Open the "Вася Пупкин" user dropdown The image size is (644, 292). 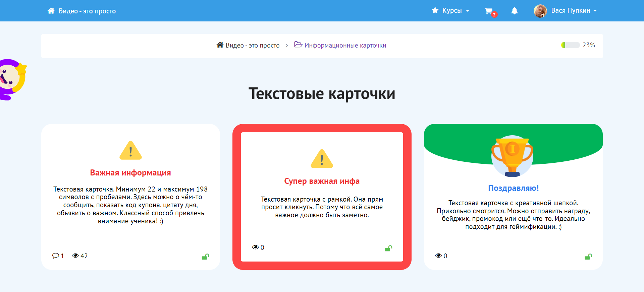574,11
